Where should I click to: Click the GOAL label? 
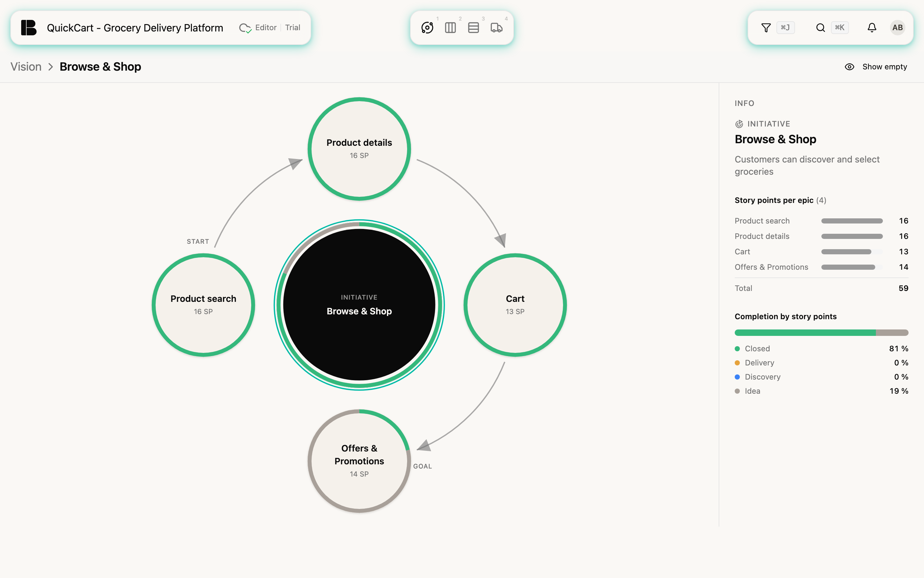pyautogui.click(x=422, y=466)
